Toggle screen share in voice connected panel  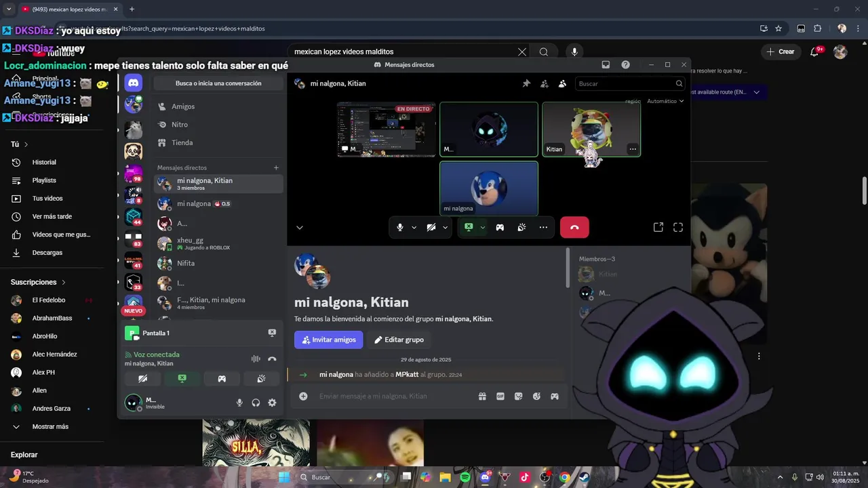pyautogui.click(x=182, y=379)
